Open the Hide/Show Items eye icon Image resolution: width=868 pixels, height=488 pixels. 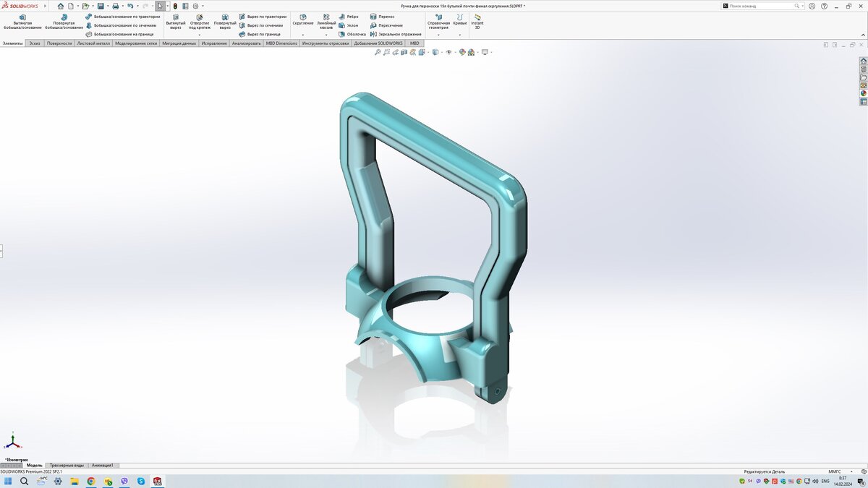[448, 52]
